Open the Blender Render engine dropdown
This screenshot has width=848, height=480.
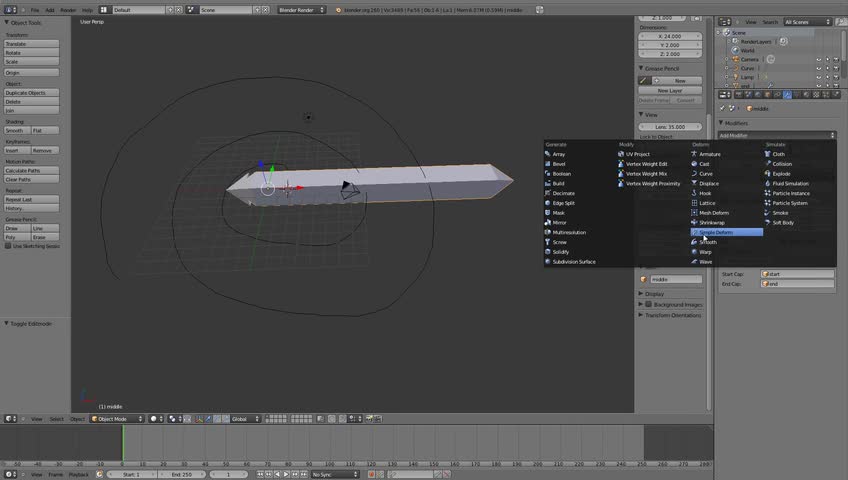click(x=300, y=10)
